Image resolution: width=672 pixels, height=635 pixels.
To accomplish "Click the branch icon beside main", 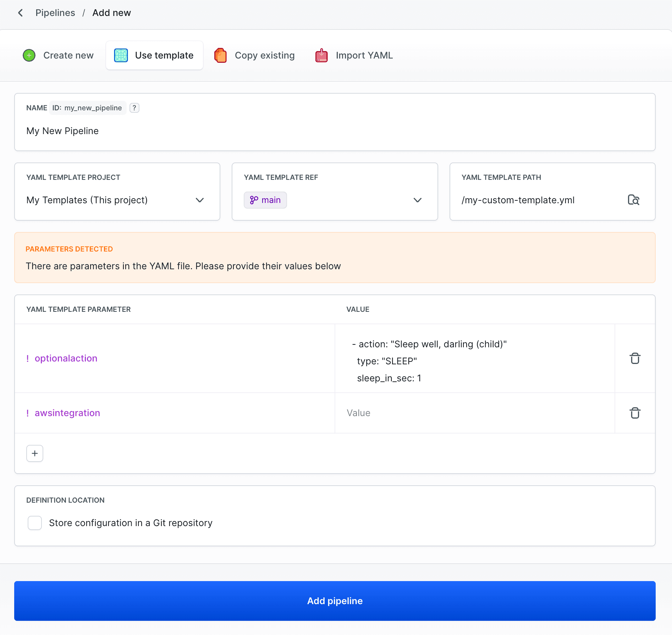I will click(254, 200).
